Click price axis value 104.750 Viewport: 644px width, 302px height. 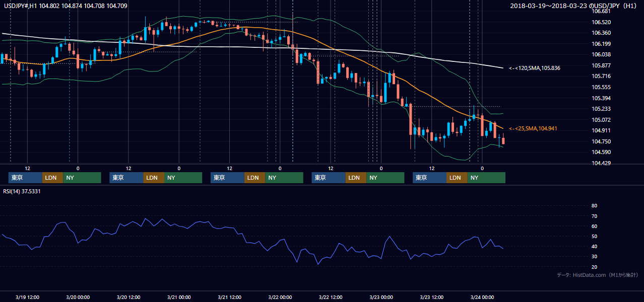pos(601,141)
